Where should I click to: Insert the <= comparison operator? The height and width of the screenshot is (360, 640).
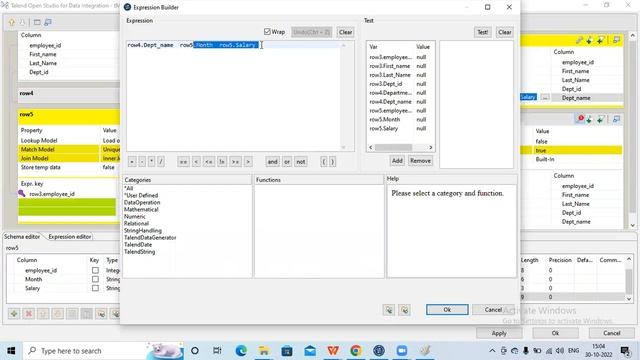pos(209,162)
